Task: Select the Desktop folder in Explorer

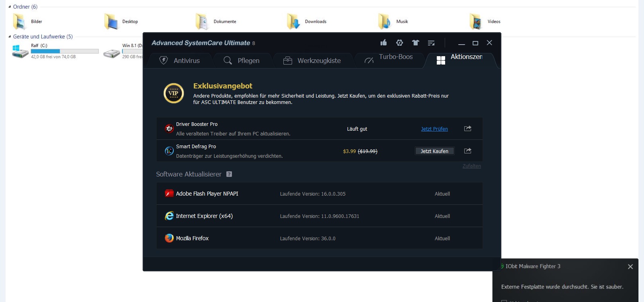Action: [x=121, y=22]
